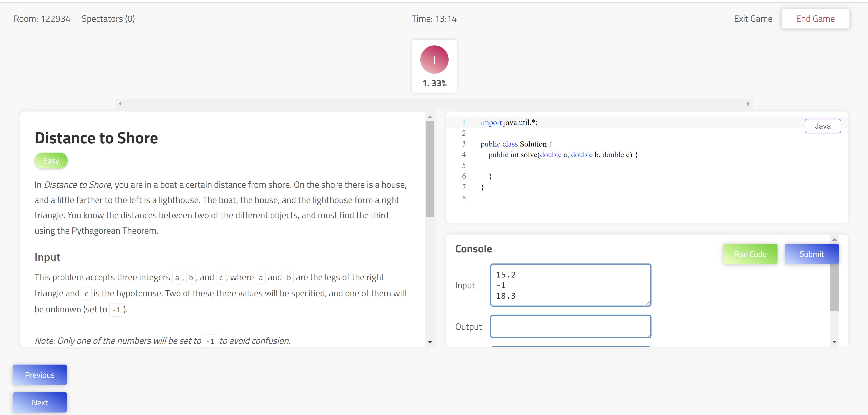Click console scroll up arrow

(x=834, y=240)
